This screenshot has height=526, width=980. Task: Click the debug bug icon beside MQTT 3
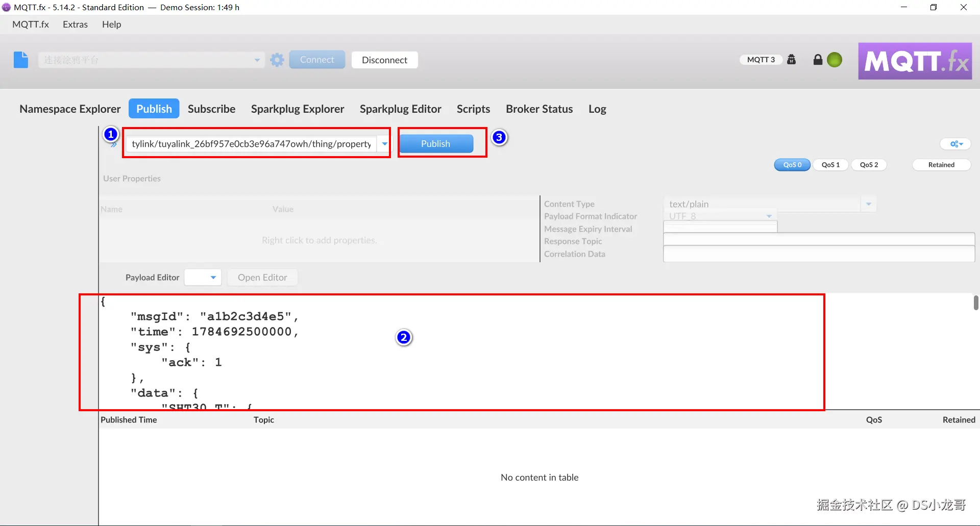(792, 60)
